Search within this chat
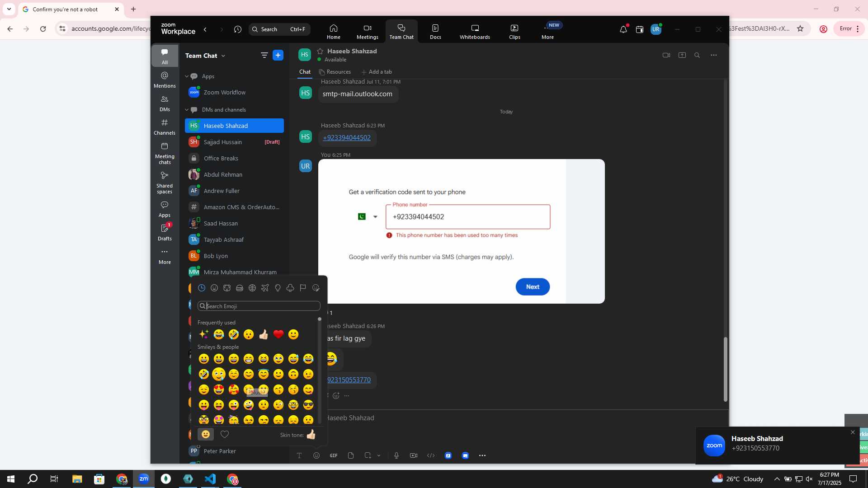This screenshot has width=868, height=488. (697, 55)
